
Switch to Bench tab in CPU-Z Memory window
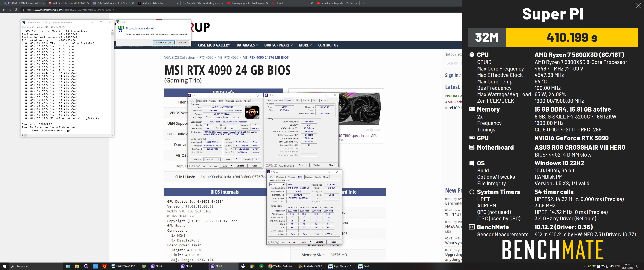click(x=315, y=100)
